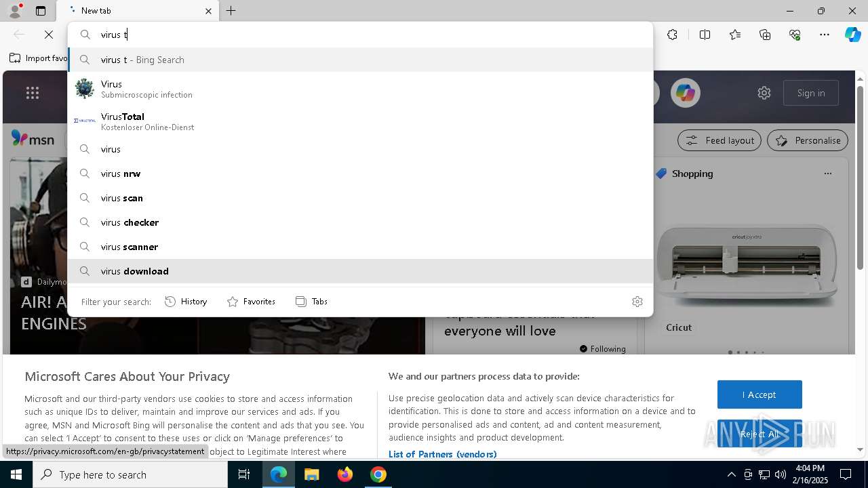Launch the Copilot sidebar icon
868x488 pixels.
(852, 35)
